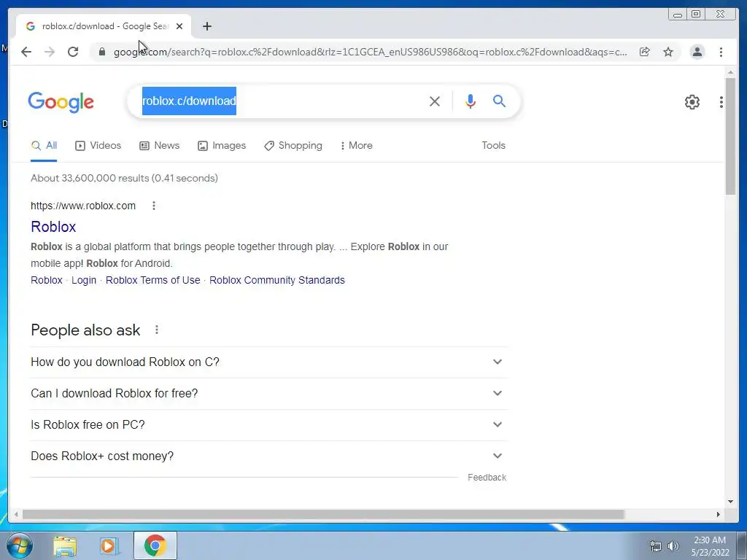The height and width of the screenshot is (560, 747).
Task: Switch to the Shopping tab
Action: 293,145
